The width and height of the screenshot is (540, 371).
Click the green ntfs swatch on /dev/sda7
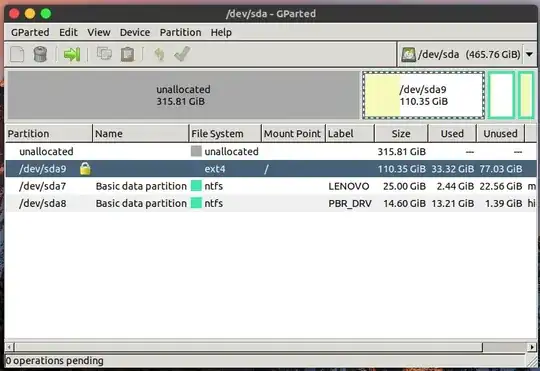click(x=196, y=186)
